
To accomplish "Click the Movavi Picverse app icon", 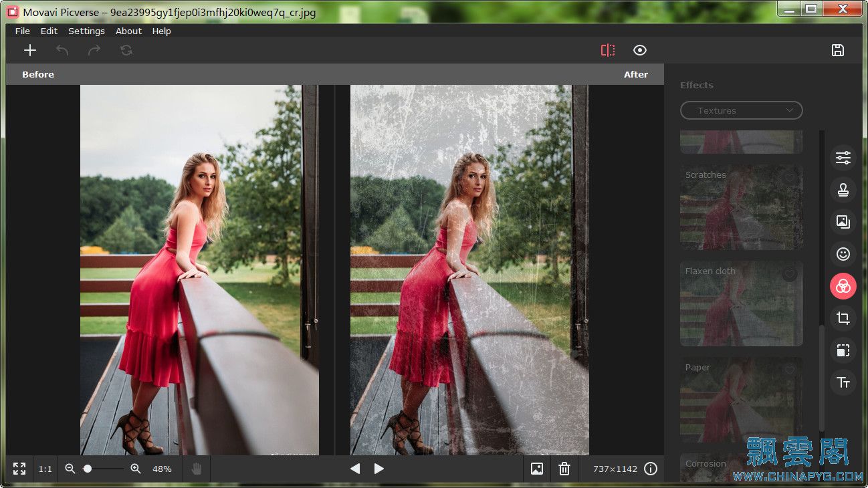I will click(12, 12).
